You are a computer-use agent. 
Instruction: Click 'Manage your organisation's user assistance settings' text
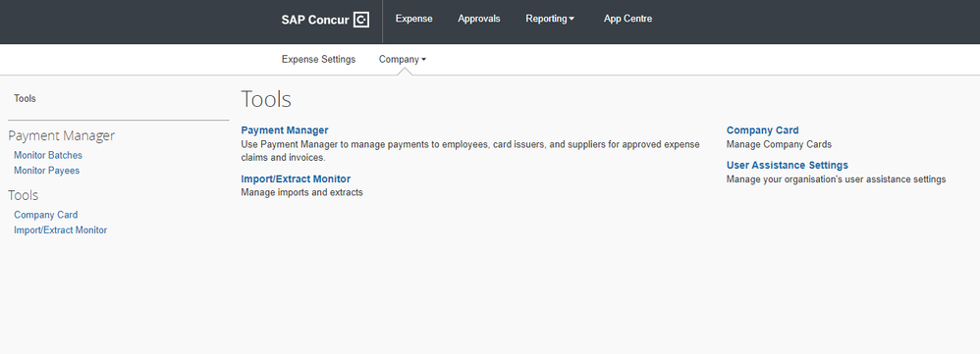[x=837, y=179]
